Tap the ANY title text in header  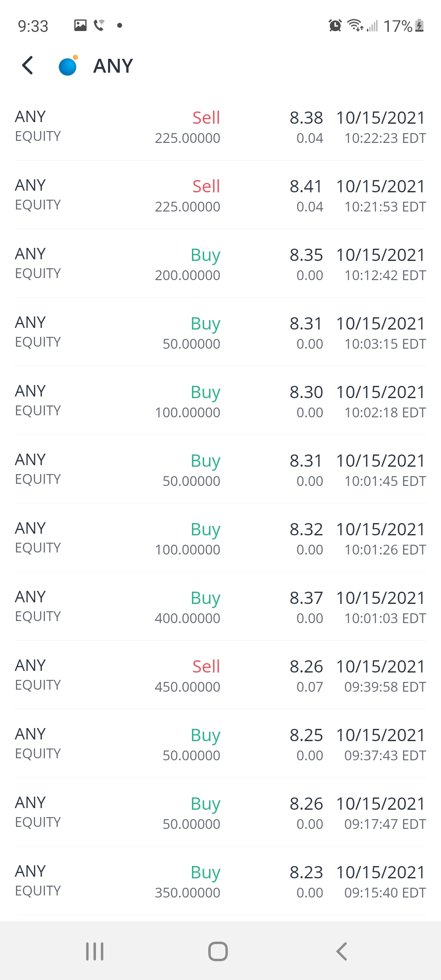[x=113, y=66]
